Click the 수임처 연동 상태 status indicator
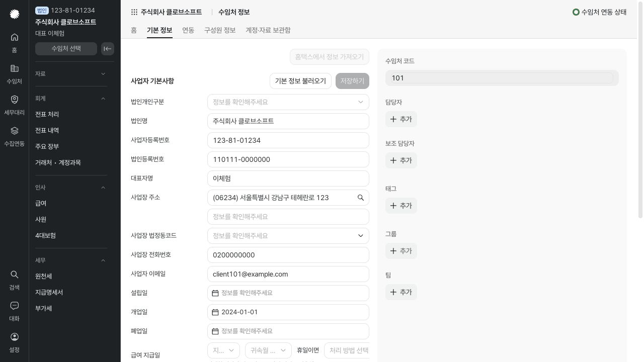This screenshot has height=362, width=644. point(599,12)
